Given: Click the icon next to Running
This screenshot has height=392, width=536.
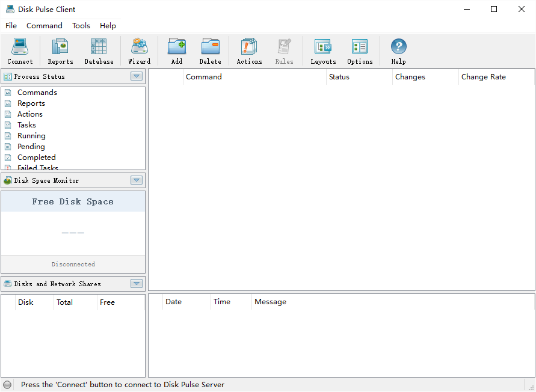Looking at the screenshot, I should [x=8, y=136].
